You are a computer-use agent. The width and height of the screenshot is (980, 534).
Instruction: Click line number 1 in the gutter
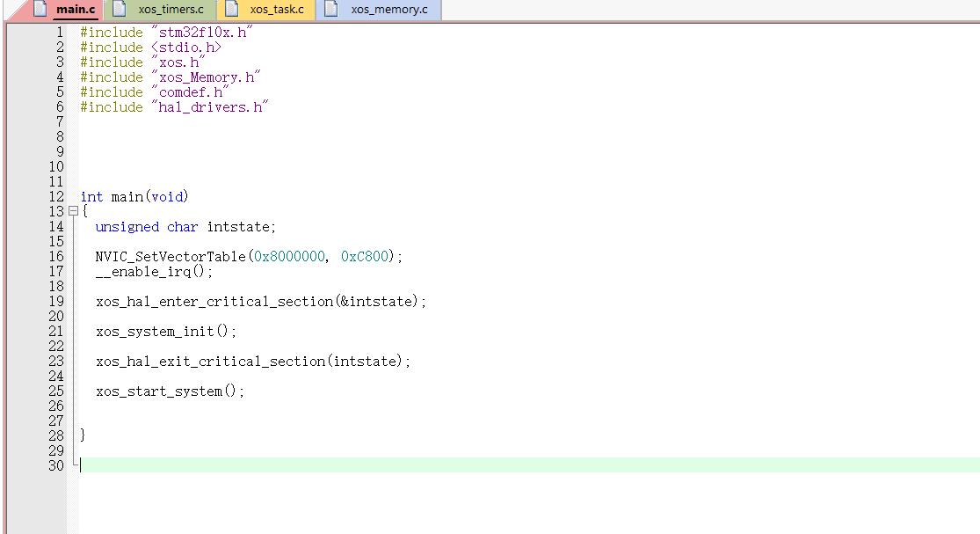[60, 32]
